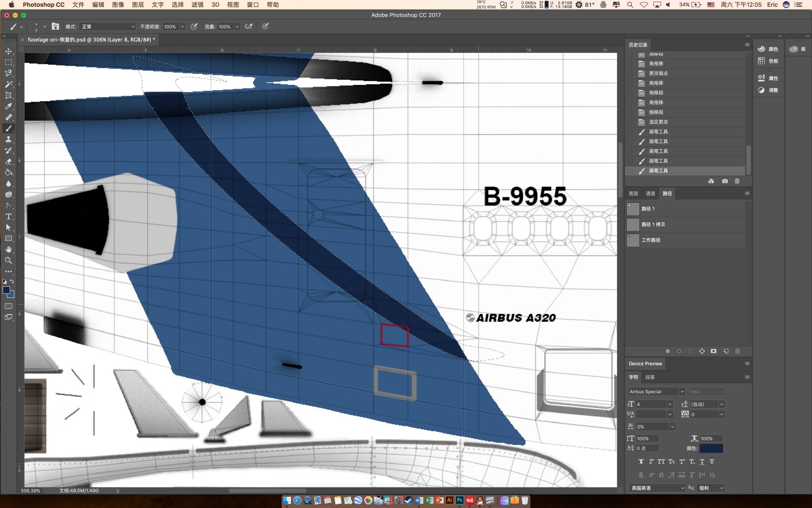Viewport: 812px width, 508px height.
Task: Switch to the 段落 tab
Action: (650, 377)
